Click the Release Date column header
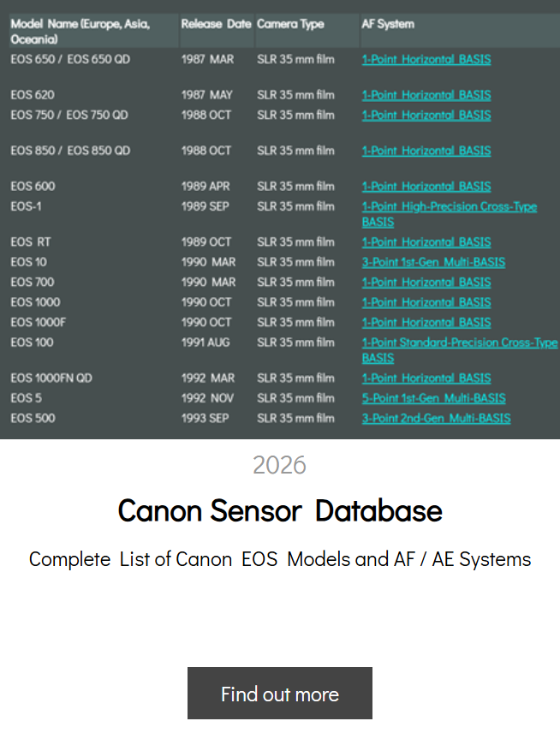Image resolution: width=560 pixels, height=733 pixels. tap(217, 24)
